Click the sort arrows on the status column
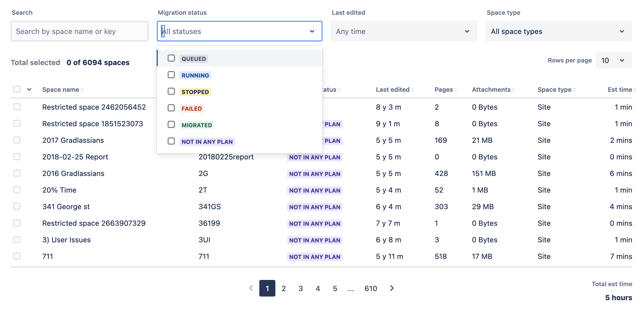 click(340, 89)
